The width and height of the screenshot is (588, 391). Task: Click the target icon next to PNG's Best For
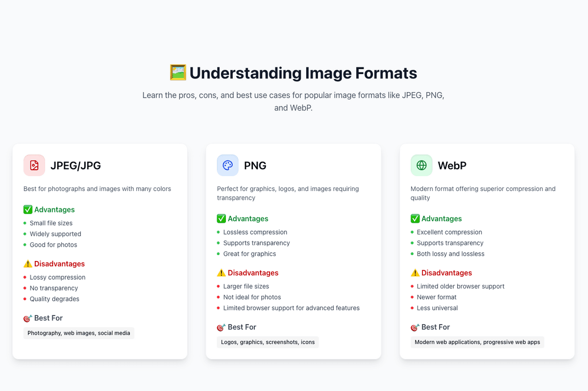click(x=221, y=327)
